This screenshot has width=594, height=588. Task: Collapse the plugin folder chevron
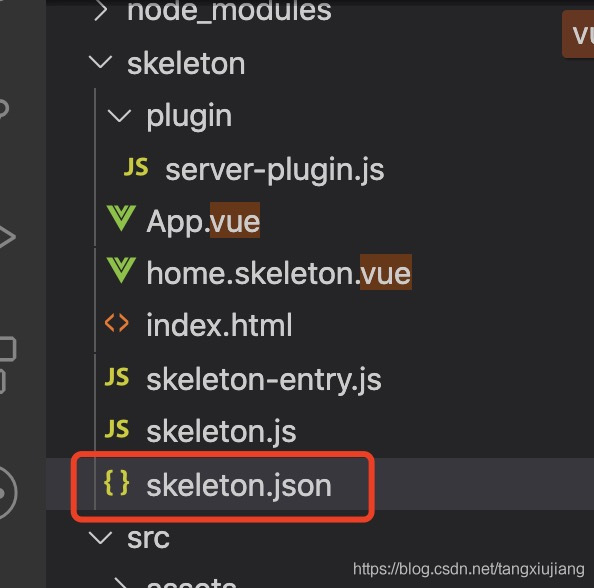click(119, 116)
